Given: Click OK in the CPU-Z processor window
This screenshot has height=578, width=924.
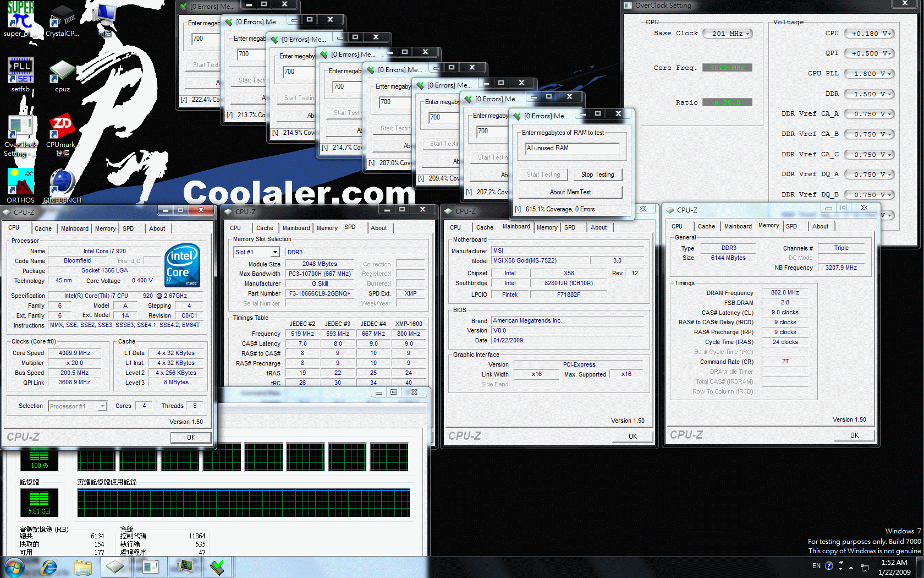Looking at the screenshot, I should point(191,438).
